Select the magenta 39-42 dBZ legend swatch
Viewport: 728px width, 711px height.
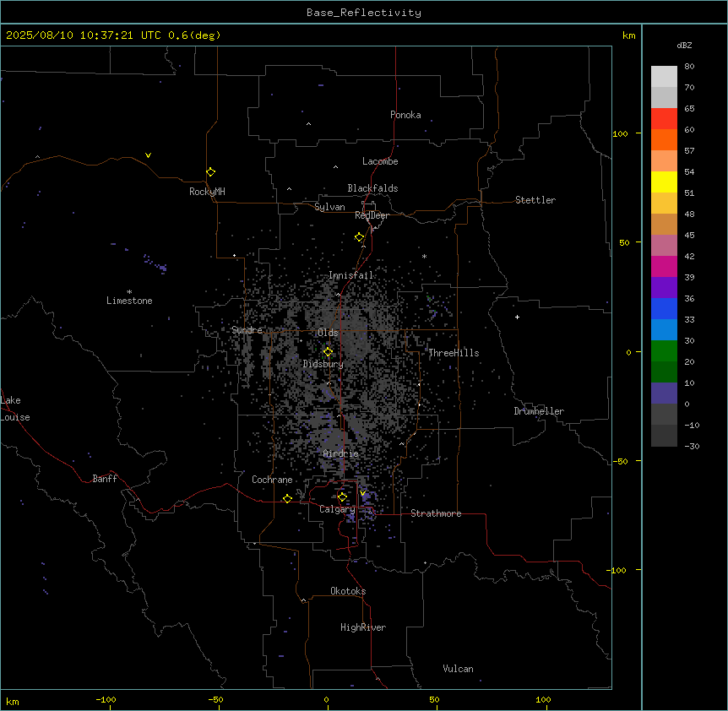point(664,266)
